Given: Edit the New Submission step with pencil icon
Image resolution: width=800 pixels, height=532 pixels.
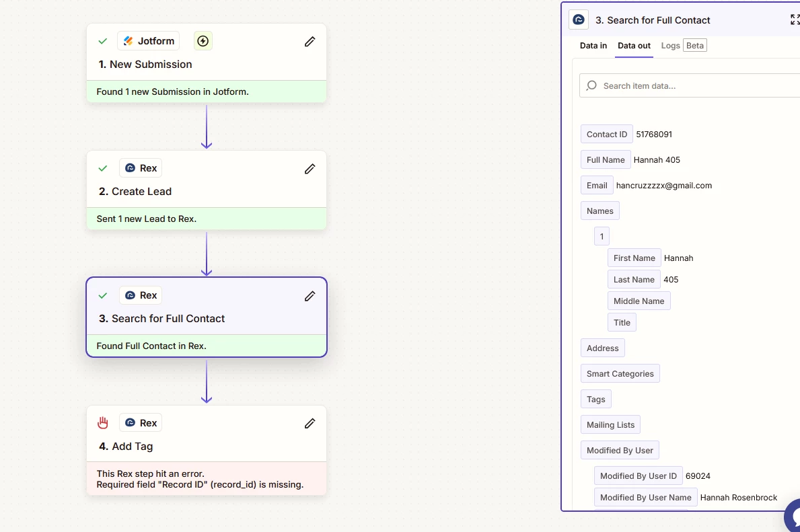Looking at the screenshot, I should pos(310,41).
